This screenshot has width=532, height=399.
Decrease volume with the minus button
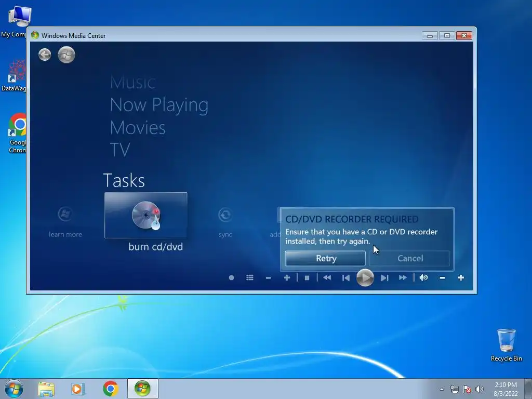(442, 278)
